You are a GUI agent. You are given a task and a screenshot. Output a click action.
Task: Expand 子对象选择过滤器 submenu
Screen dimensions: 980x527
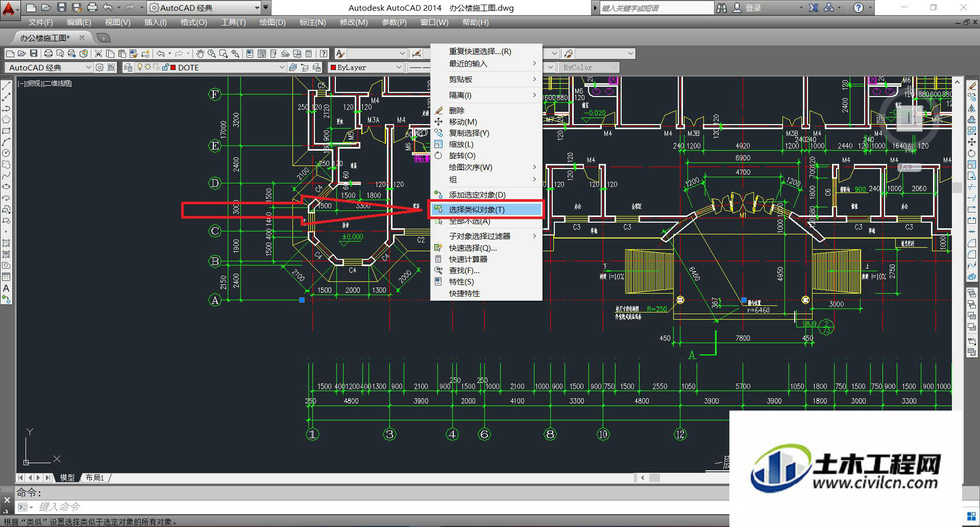(x=486, y=236)
